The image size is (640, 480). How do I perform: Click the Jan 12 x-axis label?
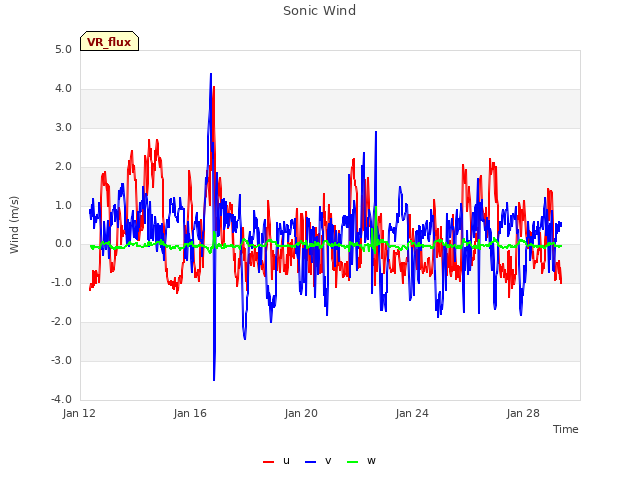(79, 413)
